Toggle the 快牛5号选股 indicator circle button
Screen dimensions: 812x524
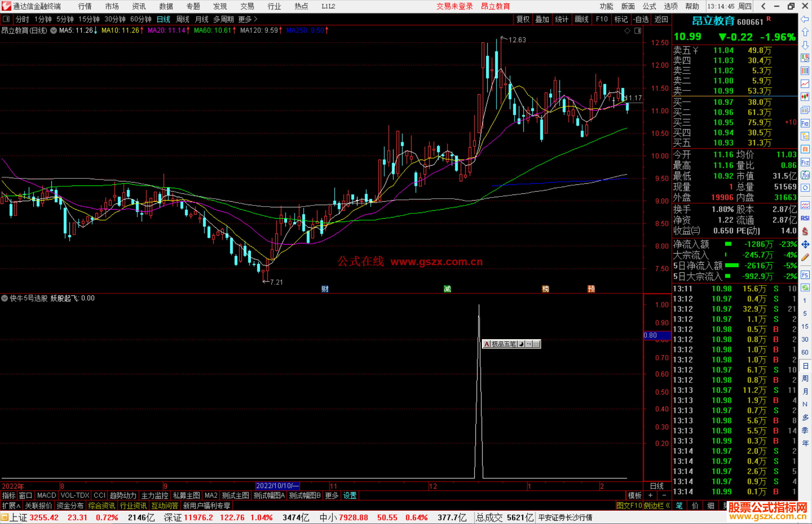click(5, 298)
